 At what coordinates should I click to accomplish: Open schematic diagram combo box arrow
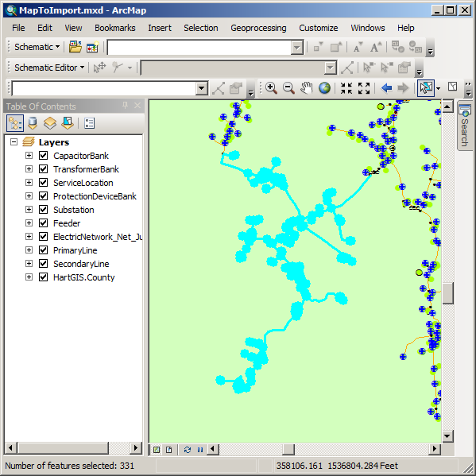tap(297, 48)
